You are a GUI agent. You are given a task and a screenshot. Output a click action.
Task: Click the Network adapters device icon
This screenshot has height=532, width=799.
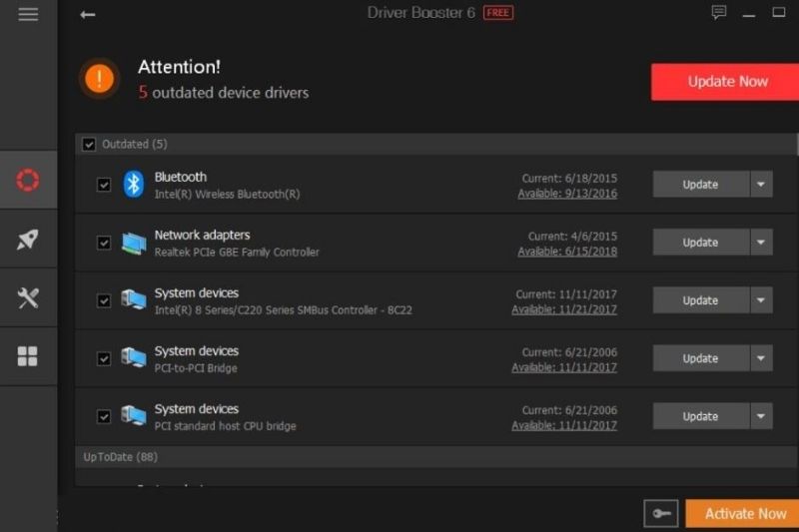coord(134,243)
